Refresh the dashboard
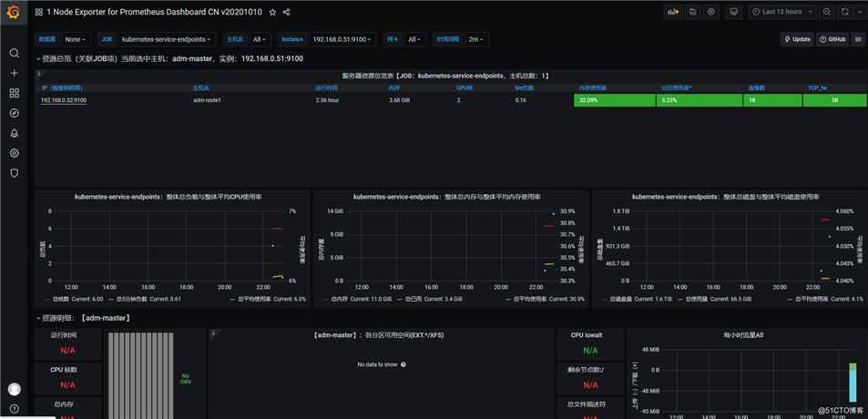Screen dimensions: 868x419 844,12
